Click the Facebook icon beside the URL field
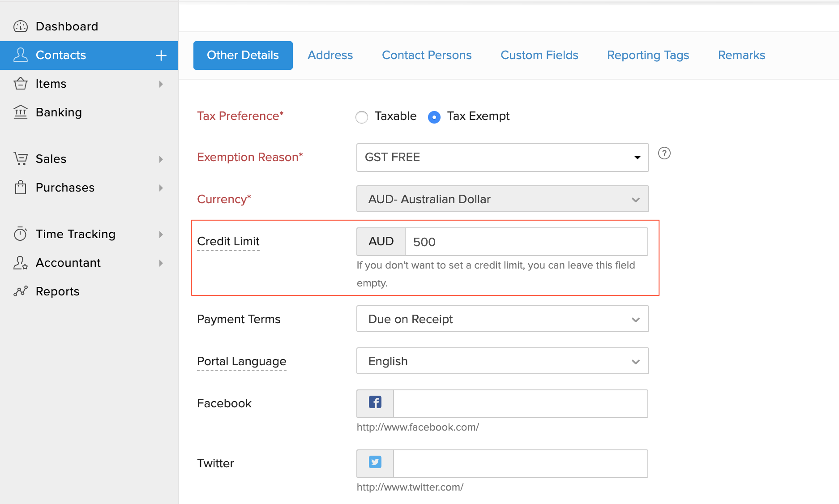Viewport: 839px width, 504px height. coord(375,403)
